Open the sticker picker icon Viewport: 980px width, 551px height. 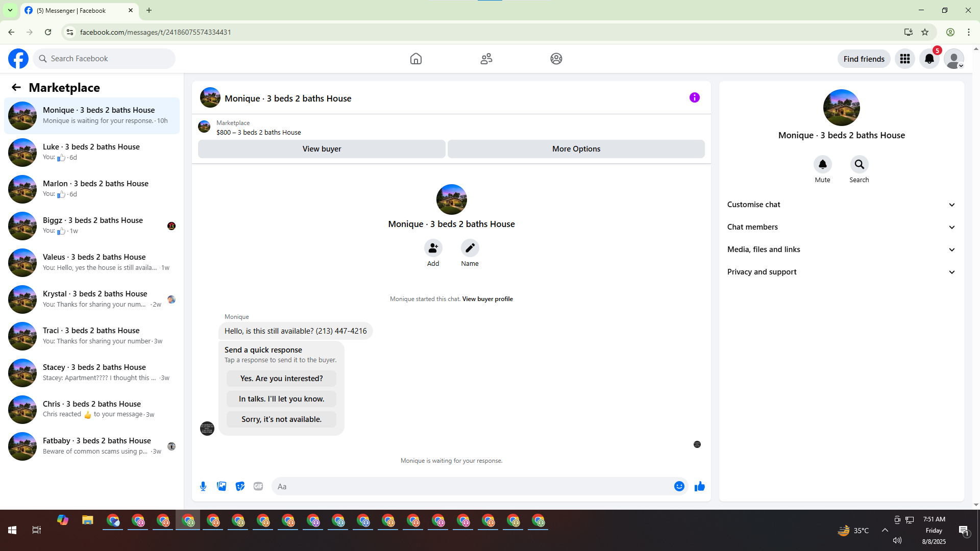click(240, 486)
